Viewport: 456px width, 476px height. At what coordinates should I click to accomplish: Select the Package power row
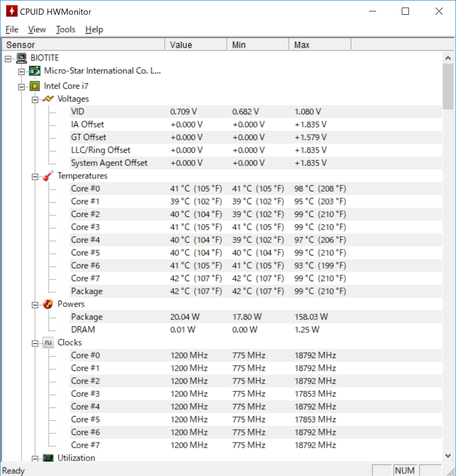click(x=255, y=317)
